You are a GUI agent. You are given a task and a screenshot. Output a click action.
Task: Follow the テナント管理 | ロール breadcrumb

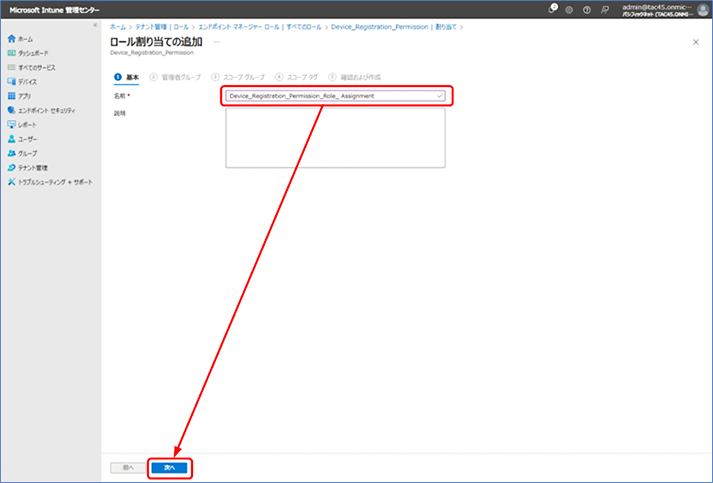pos(162,27)
